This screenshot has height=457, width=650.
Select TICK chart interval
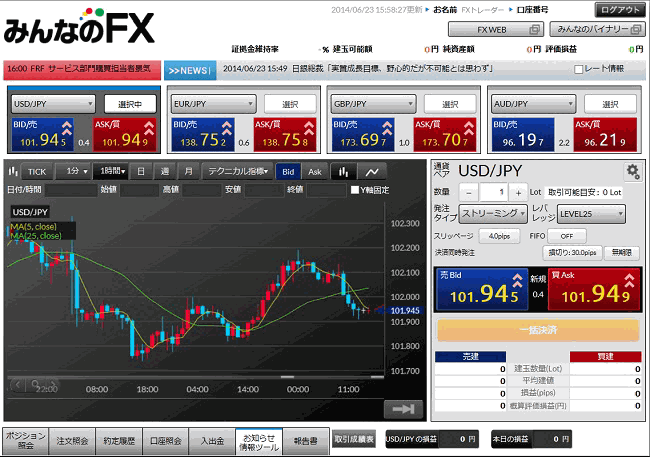(x=37, y=171)
